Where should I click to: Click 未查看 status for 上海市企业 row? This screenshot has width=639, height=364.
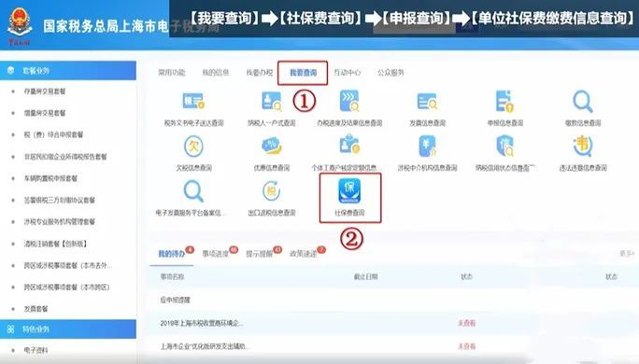[466, 346]
